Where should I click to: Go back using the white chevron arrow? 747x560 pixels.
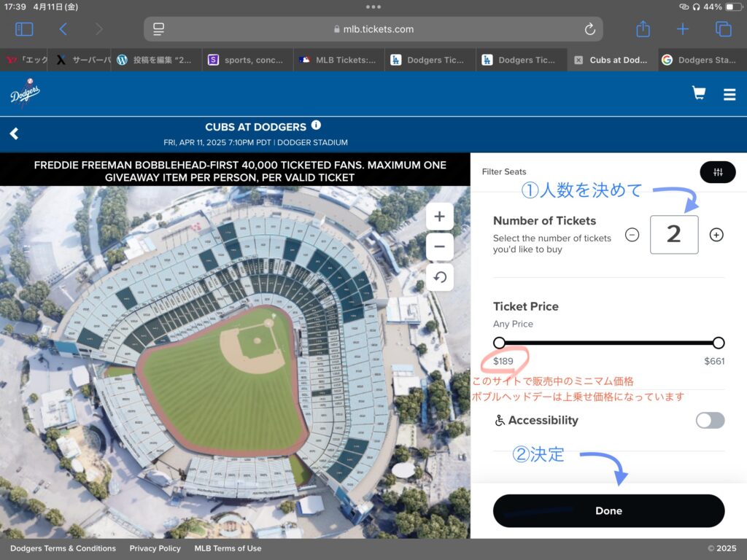(15, 134)
